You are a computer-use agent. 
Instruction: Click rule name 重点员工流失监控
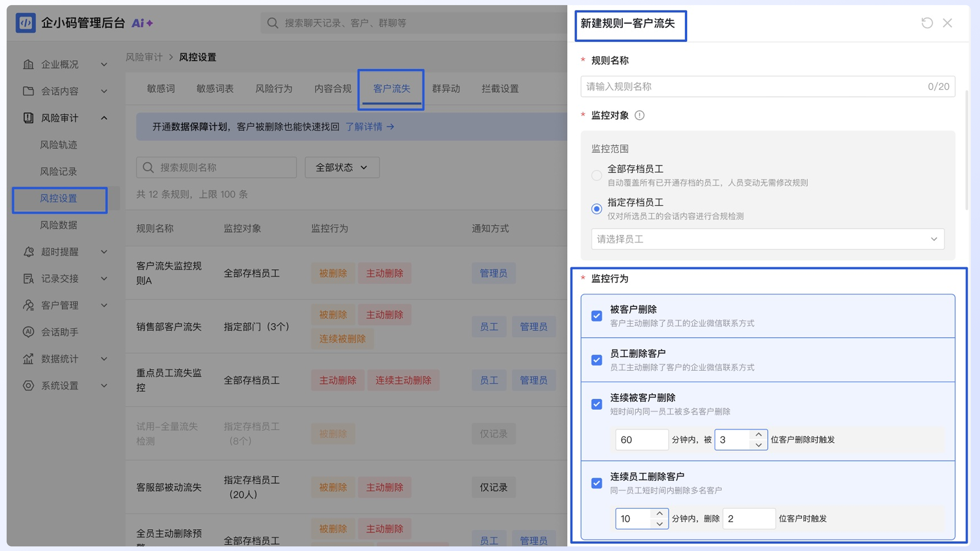[169, 380]
